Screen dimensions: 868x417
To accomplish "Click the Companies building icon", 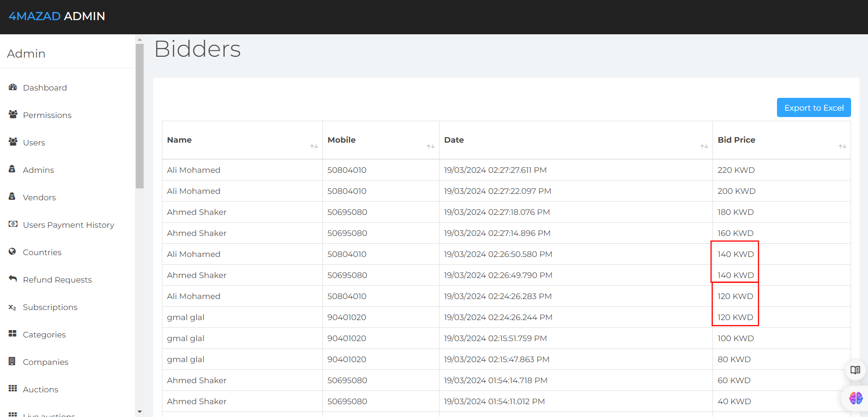I will point(12,361).
